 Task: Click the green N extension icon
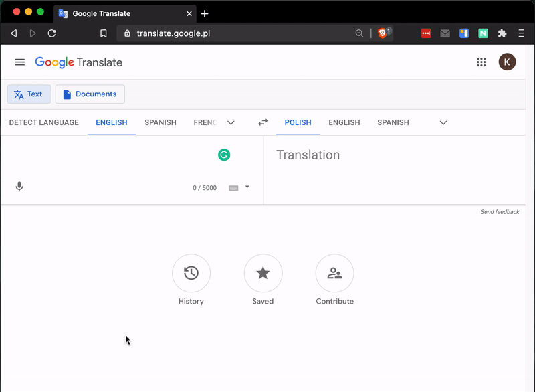483,33
